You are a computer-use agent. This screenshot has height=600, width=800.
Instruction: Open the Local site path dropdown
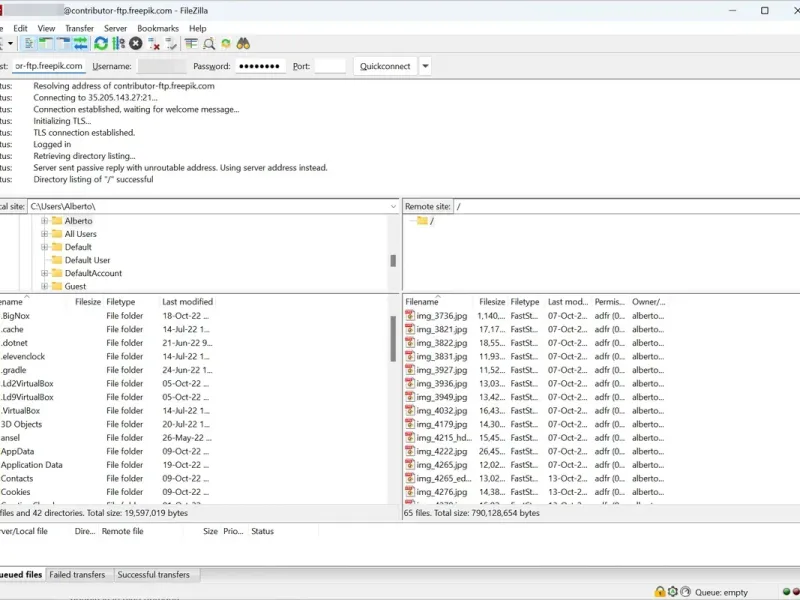(393, 207)
